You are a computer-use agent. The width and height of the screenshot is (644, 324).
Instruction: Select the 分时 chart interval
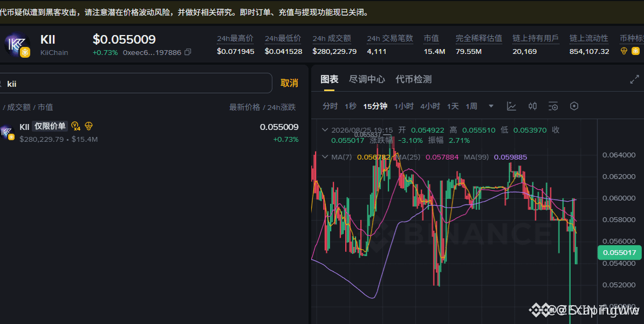pyautogui.click(x=330, y=106)
